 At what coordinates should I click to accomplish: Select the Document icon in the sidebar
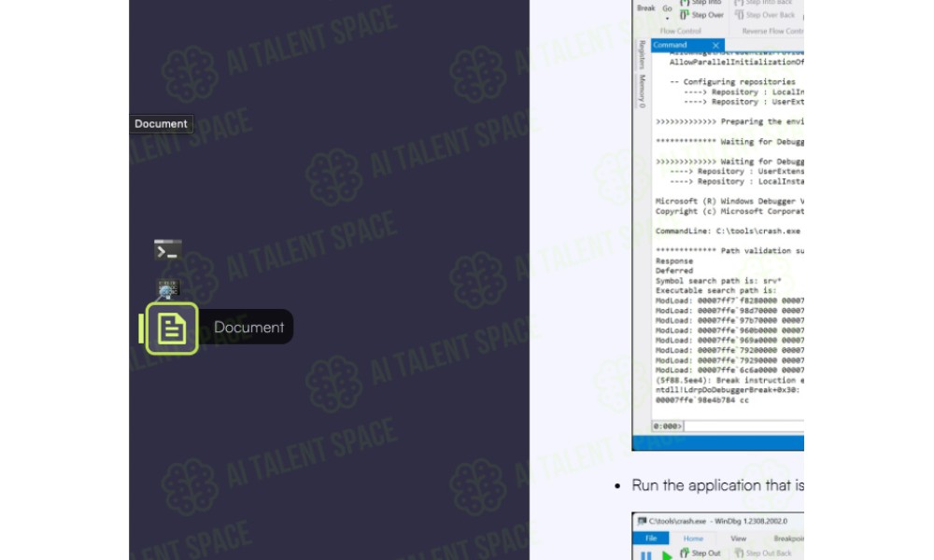(172, 329)
